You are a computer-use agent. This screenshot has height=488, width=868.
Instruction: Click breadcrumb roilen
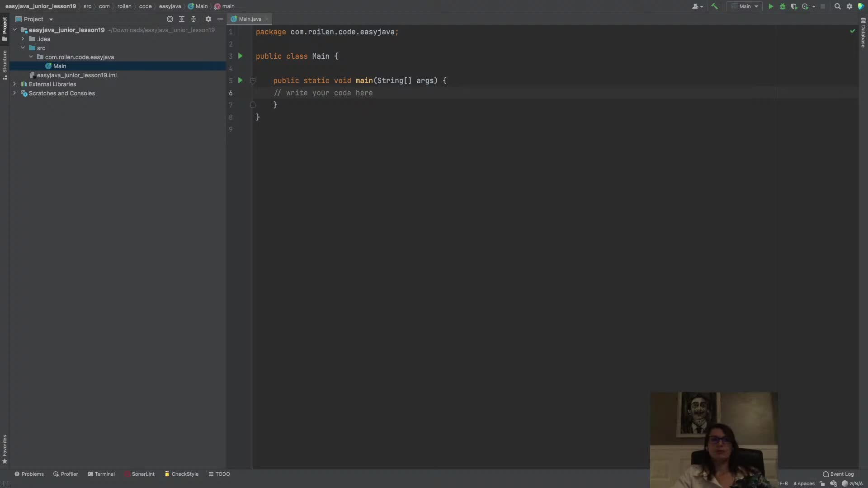(124, 6)
